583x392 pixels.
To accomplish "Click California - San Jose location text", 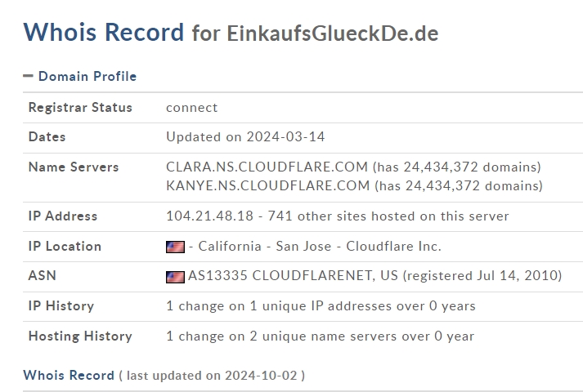I will click(265, 246).
